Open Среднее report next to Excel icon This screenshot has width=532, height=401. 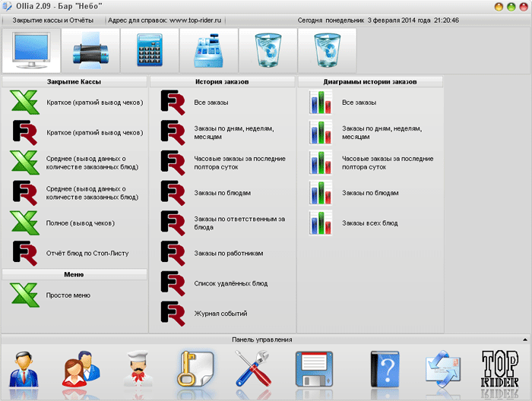[x=92, y=163]
